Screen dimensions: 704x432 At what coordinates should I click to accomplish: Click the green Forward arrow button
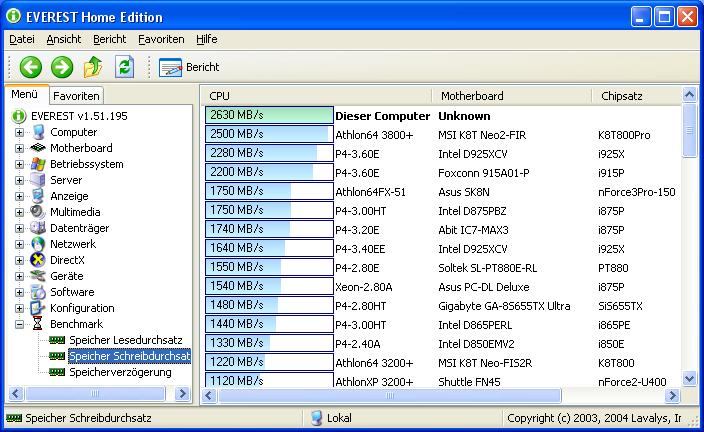[x=62, y=67]
